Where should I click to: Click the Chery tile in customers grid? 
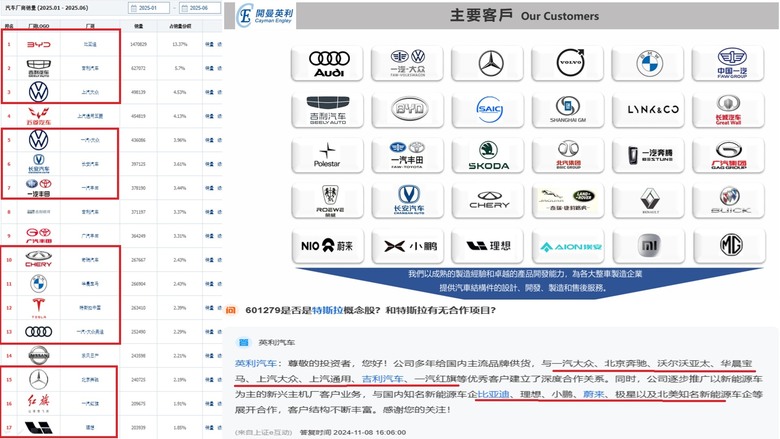click(488, 200)
